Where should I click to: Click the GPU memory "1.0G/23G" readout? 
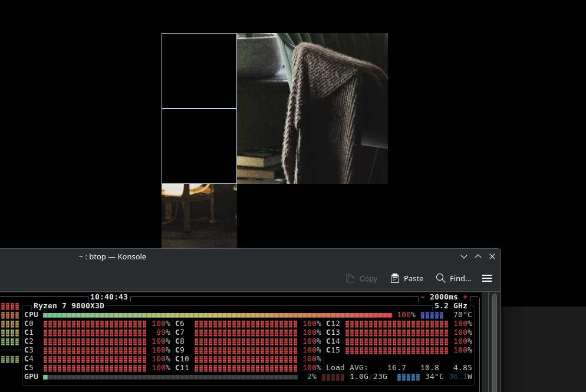368,377
